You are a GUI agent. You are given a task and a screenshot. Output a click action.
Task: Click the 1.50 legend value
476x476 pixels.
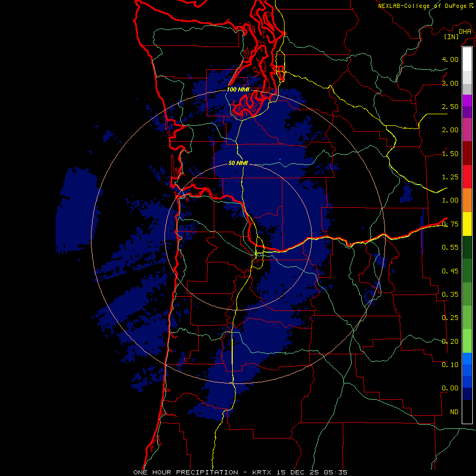(x=450, y=153)
